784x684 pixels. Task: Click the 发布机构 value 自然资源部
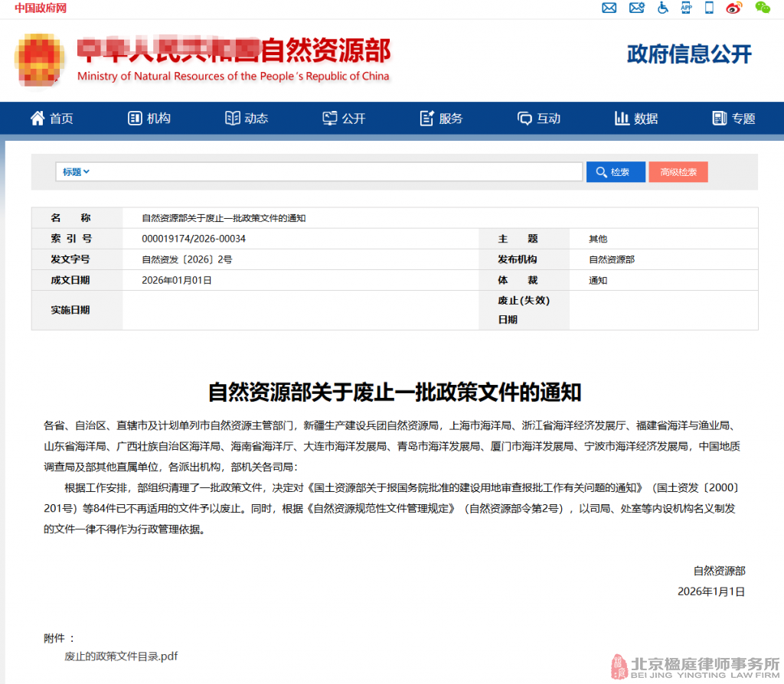click(x=612, y=259)
